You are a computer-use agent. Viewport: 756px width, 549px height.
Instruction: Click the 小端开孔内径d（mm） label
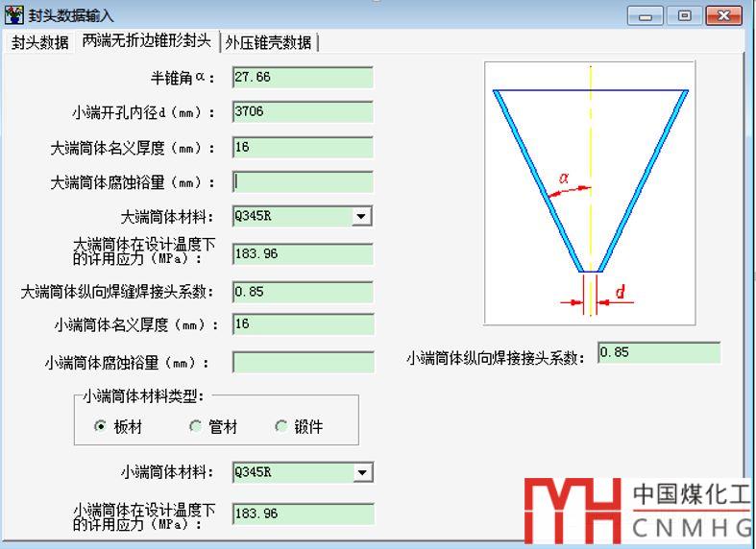[x=144, y=112]
